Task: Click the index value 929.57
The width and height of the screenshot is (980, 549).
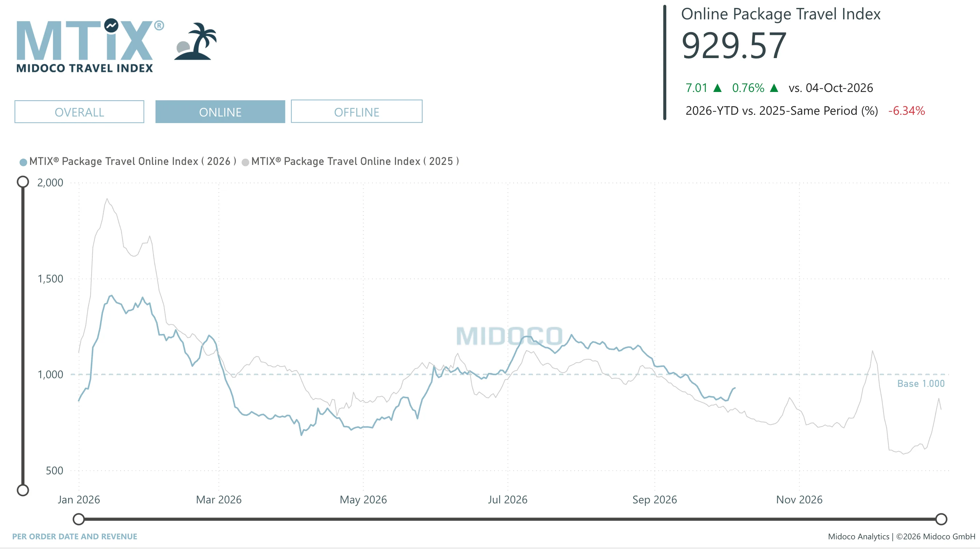Action: [x=734, y=46]
